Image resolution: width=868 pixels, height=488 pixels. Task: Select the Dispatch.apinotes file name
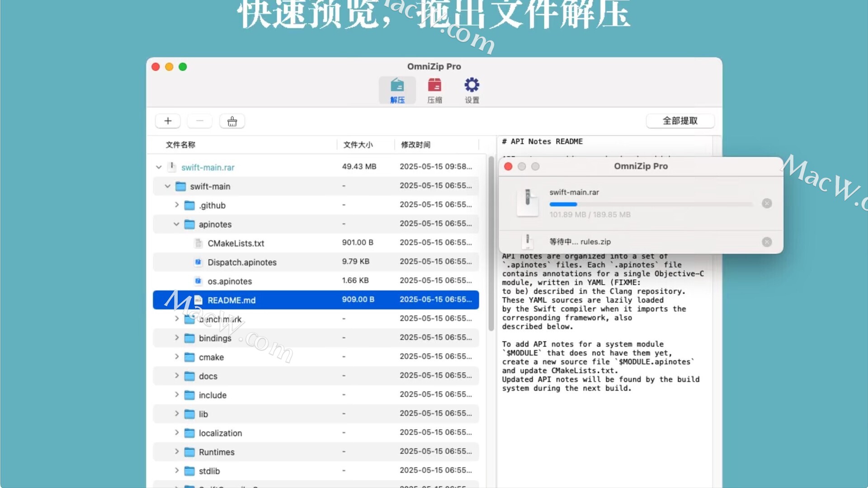(x=242, y=262)
